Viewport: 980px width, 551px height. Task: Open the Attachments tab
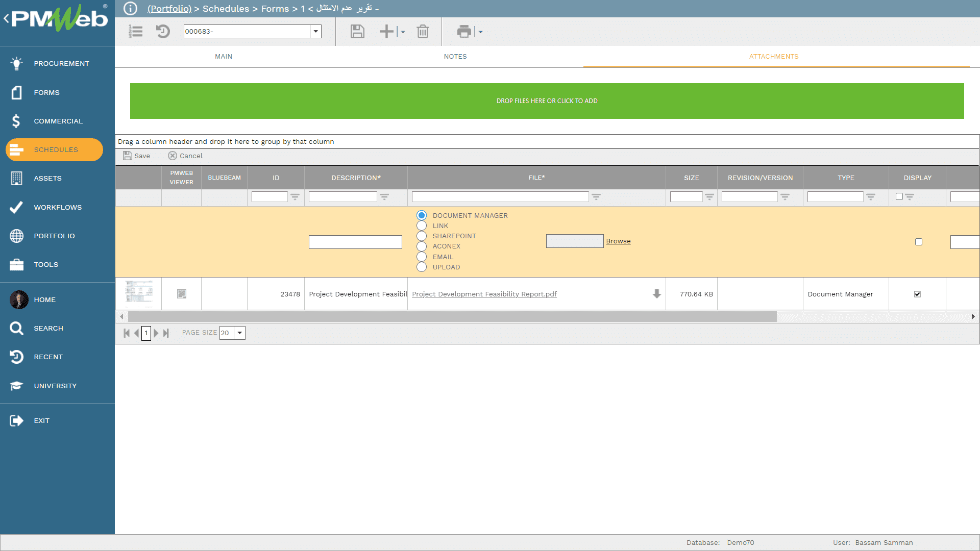point(774,57)
